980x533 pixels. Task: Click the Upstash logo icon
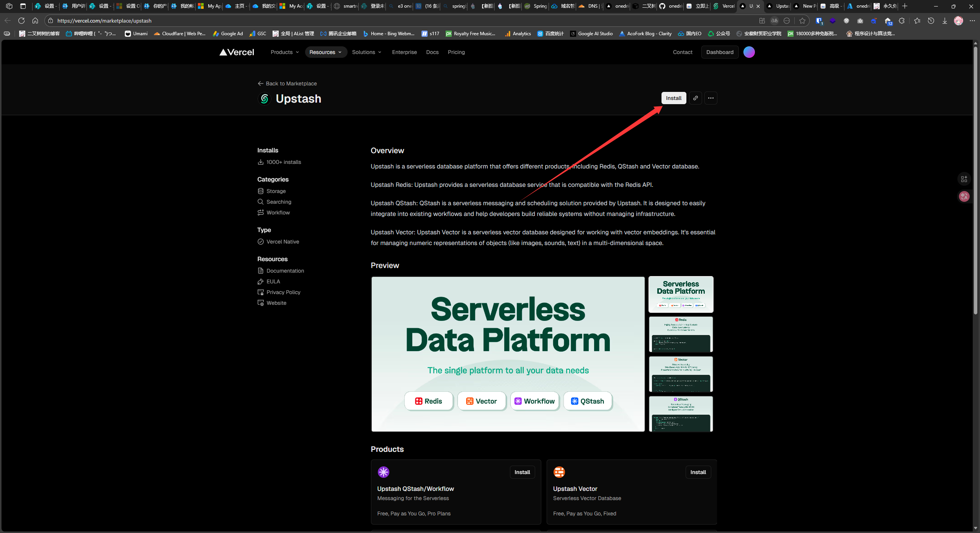264,99
